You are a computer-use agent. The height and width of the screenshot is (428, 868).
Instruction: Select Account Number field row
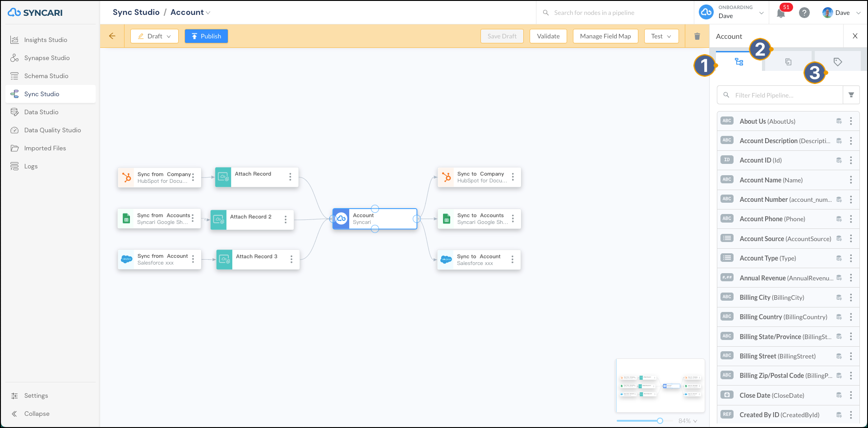(788, 200)
